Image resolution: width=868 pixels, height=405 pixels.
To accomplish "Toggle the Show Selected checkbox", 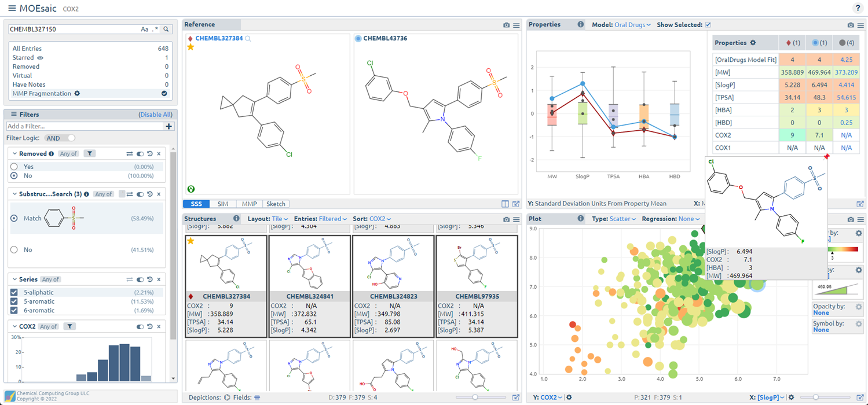I will (708, 25).
